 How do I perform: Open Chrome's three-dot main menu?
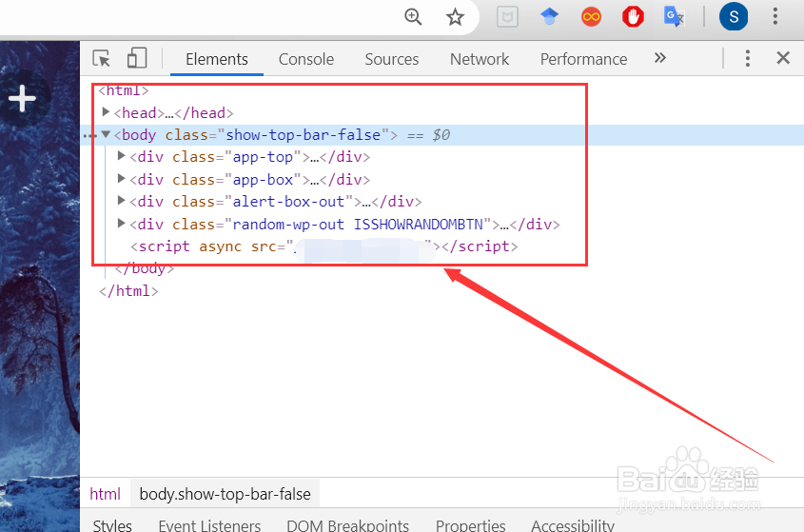(x=775, y=16)
